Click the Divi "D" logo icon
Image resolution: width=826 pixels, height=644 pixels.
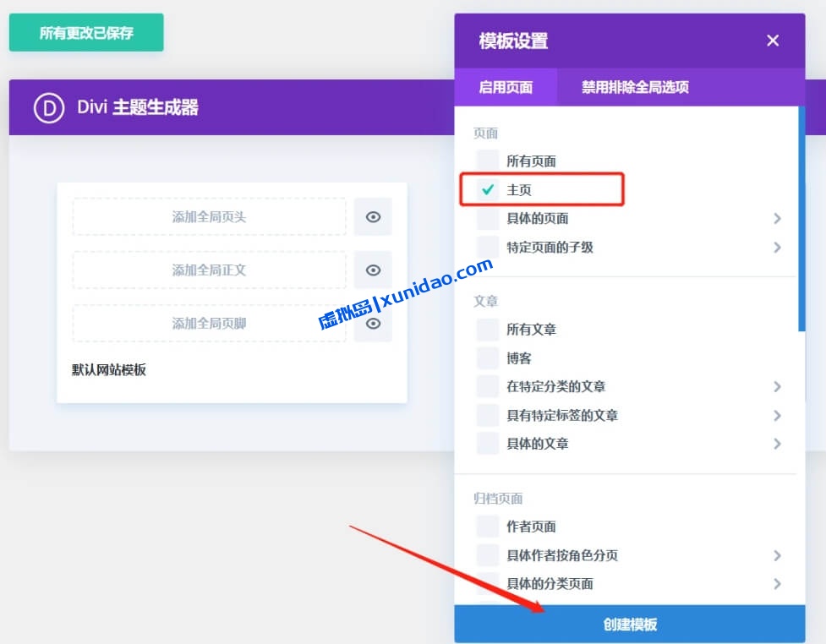point(50,107)
